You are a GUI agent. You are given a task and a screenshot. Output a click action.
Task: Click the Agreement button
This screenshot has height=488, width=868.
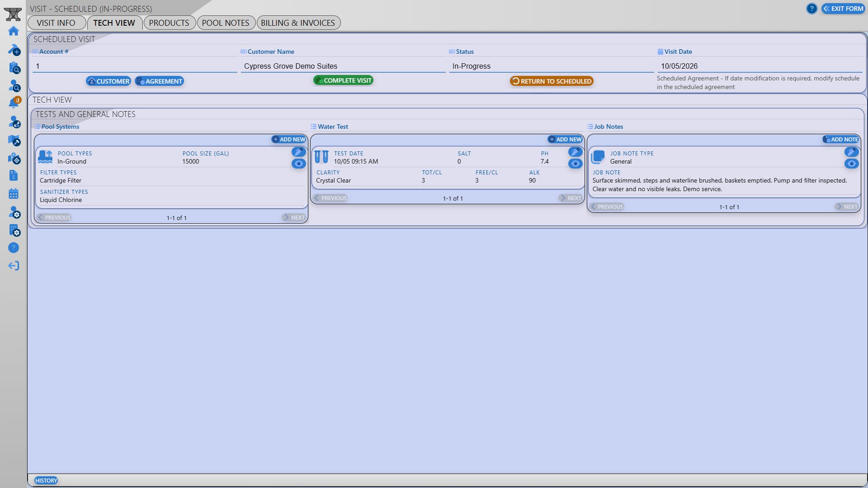pos(160,81)
